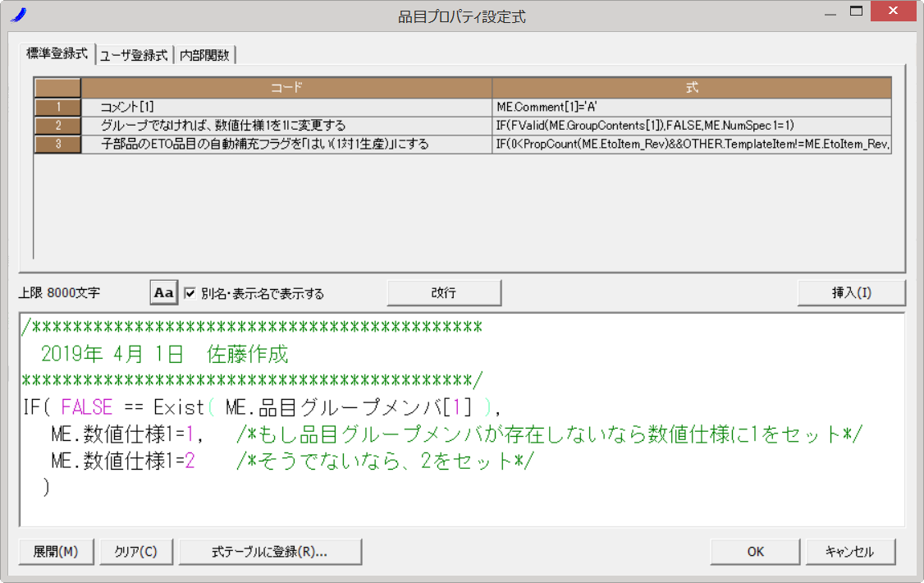Maximize the 品目プロパティ設定式 window
Image resolution: width=924 pixels, height=583 pixels.
coord(856,11)
